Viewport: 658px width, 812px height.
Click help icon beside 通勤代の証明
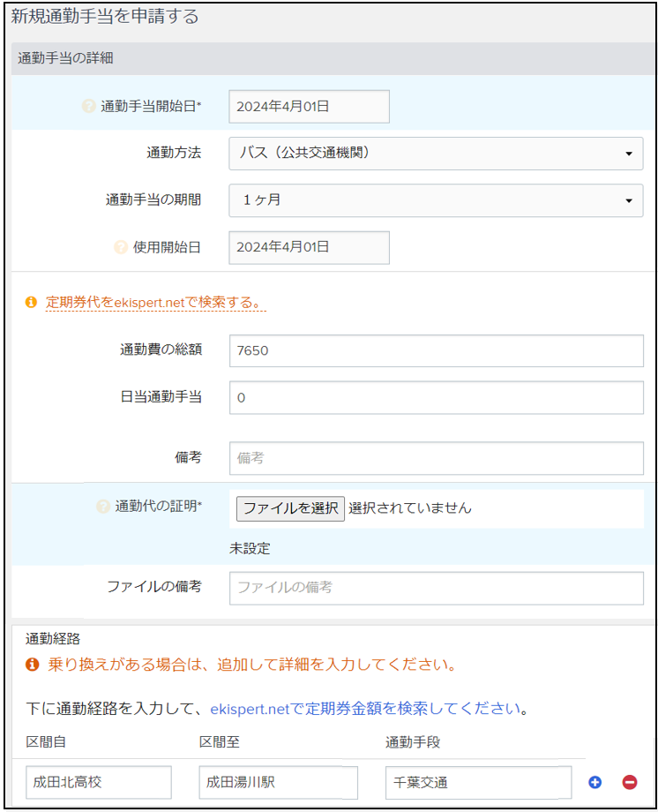click(103, 507)
